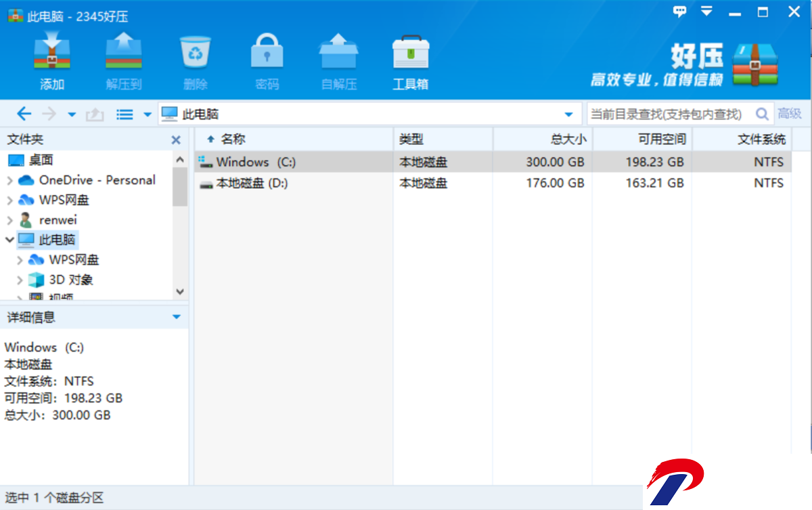Image resolution: width=812 pixels, height=510 pixels.
Task: Select 3D 对象 in the folder tree
Action: pyautogui.click(x=61, y=280)
